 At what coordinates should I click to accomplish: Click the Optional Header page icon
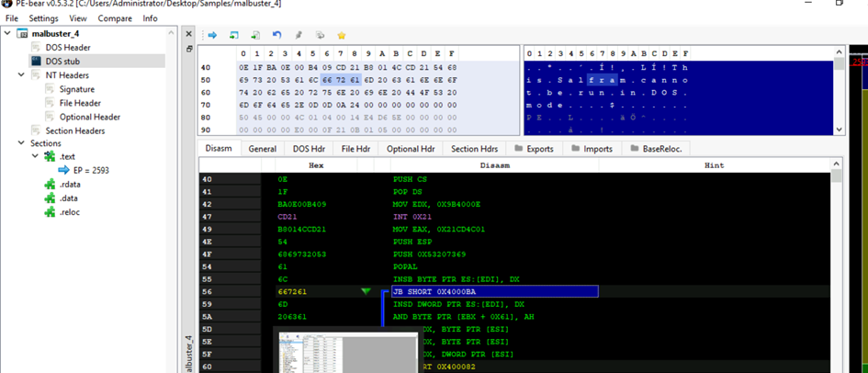tap(51, 117)
